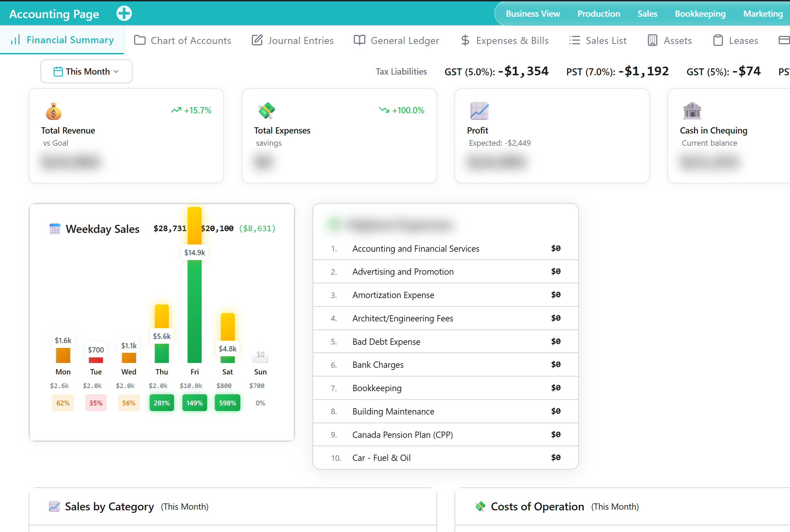Viewport: 790px width, 532px height.
Task: Click the Monday 62% badge
Action: (x=63, y=403)
